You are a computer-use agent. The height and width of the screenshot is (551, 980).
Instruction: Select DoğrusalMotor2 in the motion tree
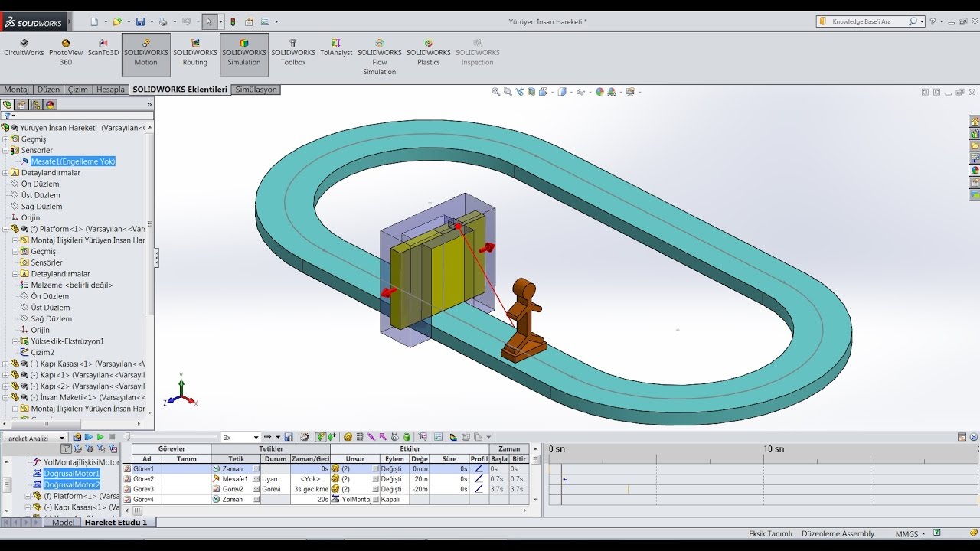(71, 484)
